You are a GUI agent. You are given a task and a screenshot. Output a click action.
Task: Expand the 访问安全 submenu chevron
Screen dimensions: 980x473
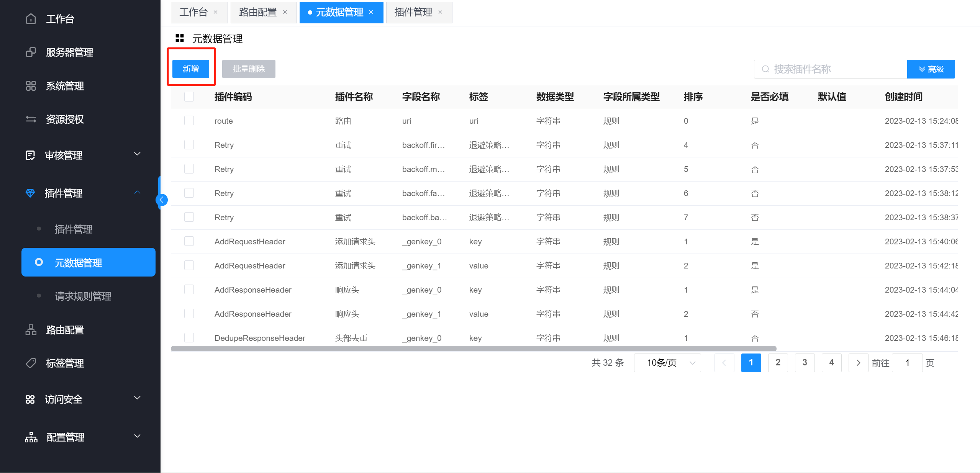click(x=137, y=398)
